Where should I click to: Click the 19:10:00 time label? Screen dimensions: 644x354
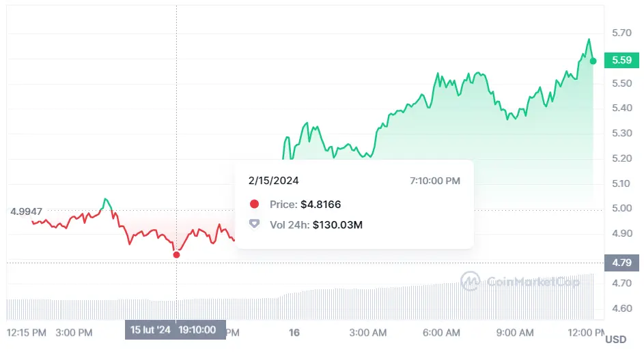tap(197, 330)
